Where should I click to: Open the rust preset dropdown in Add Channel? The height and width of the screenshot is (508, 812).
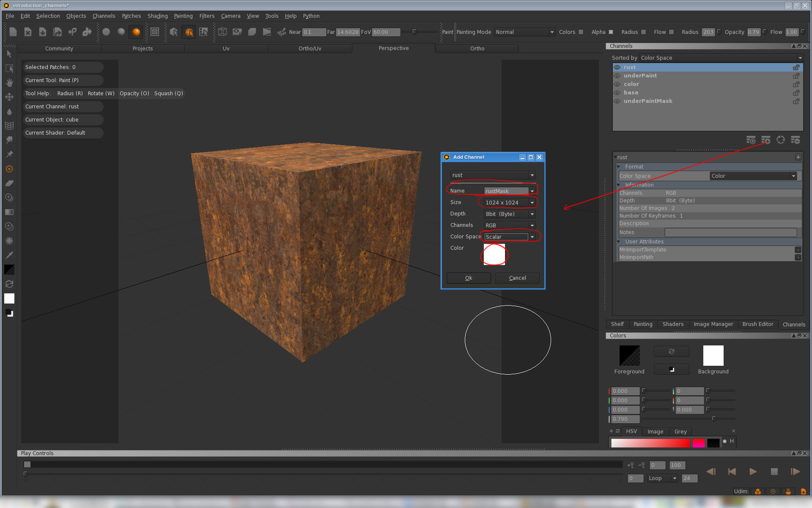[x=493, y=175]
